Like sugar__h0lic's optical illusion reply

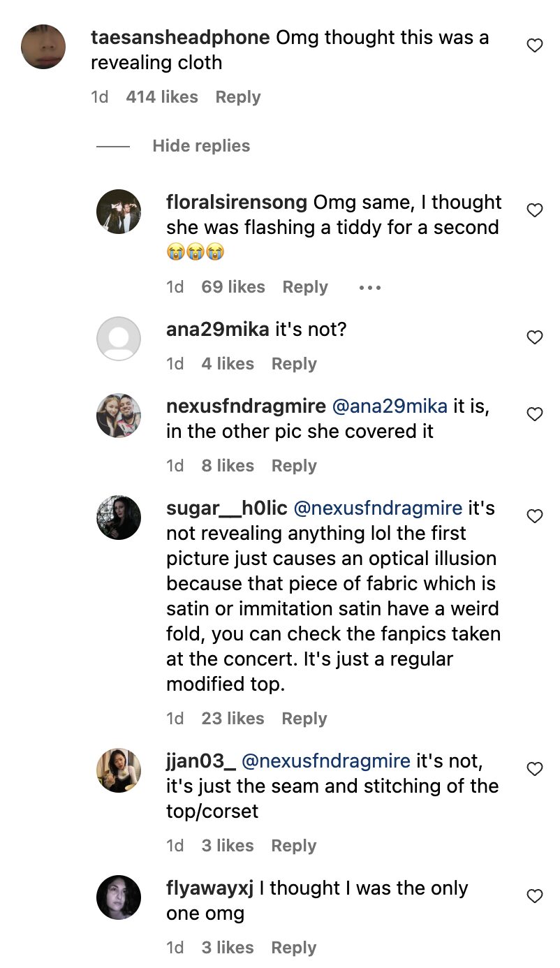(534, 516)
